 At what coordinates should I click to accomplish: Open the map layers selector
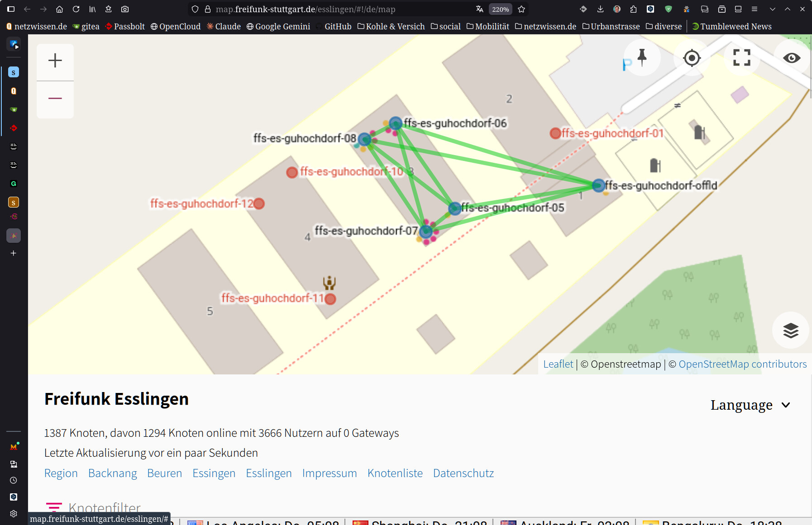pos(790,331)
